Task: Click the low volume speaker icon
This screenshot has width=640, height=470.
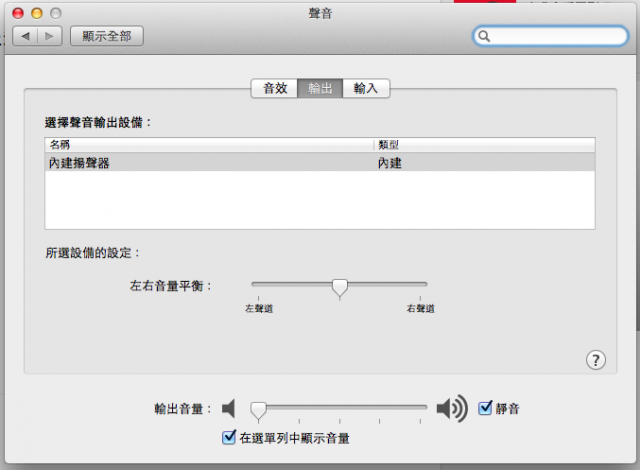Action: pyautogui.click(x=229, y=408)
